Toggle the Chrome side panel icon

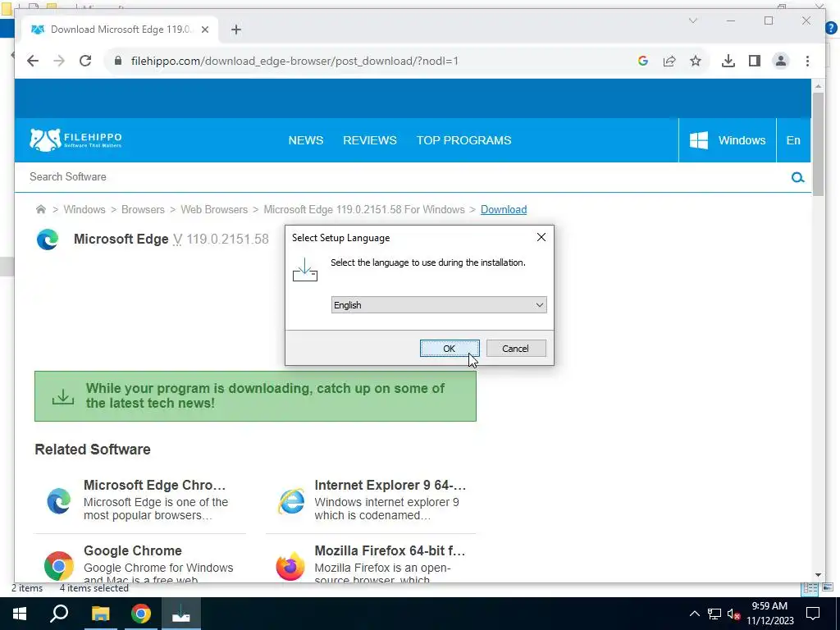point(755,61)
